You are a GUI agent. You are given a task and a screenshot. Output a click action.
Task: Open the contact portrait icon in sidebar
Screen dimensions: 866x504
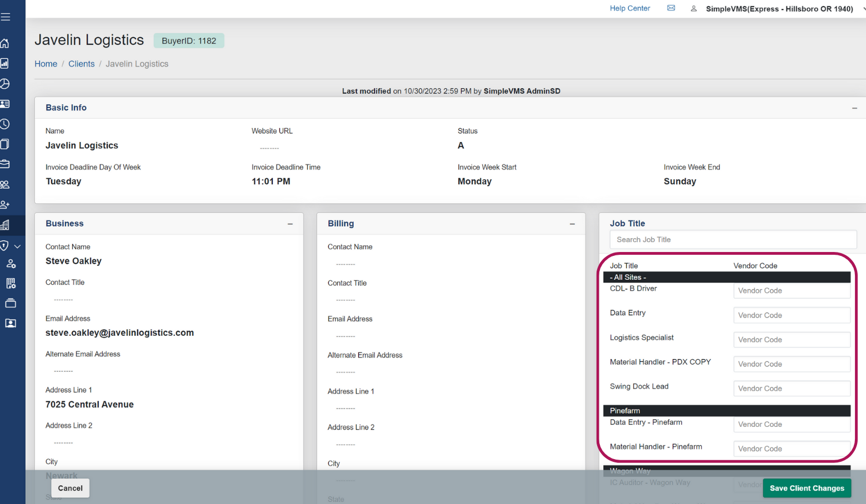pos(11,323)
